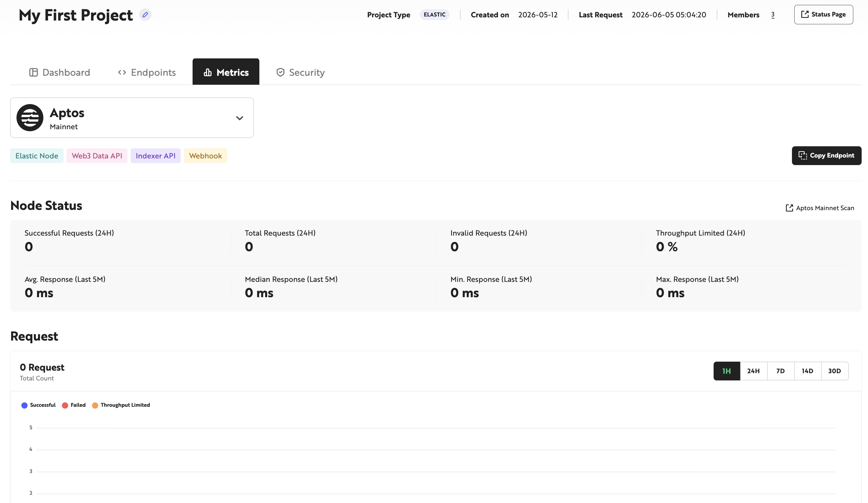868x503 pixels.
Task: Click the Total Requests (24H) label
Action: click(280, 233)
